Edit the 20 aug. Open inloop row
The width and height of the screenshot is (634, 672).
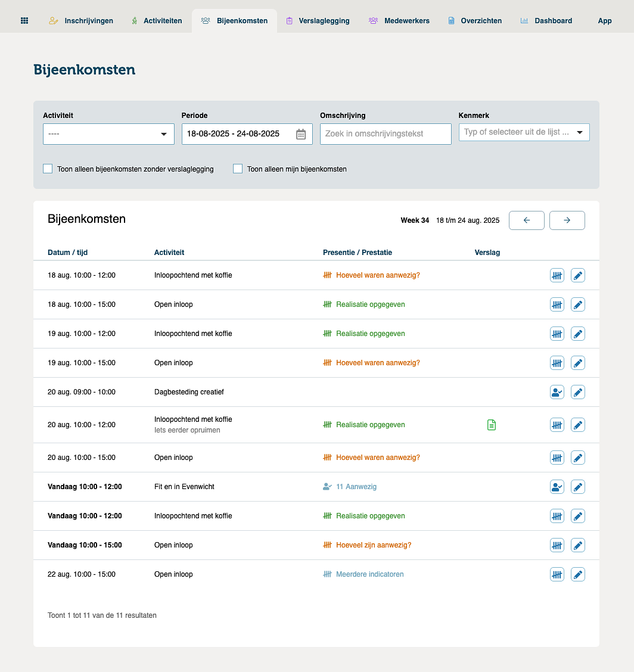(578, 458)
